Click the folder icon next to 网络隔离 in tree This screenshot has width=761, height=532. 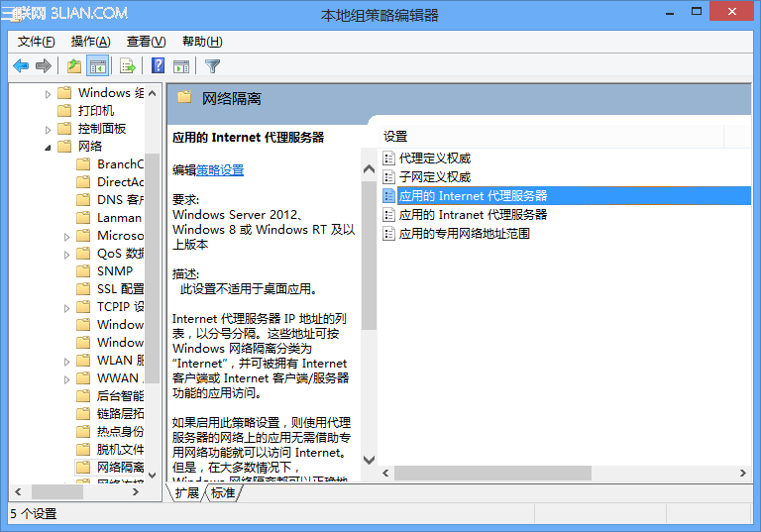point(83,467)
